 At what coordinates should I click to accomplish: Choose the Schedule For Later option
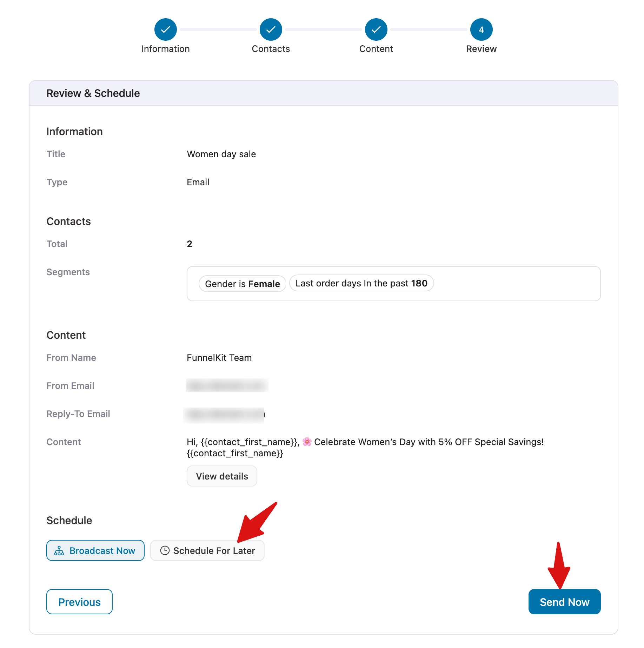coord(207,550)
